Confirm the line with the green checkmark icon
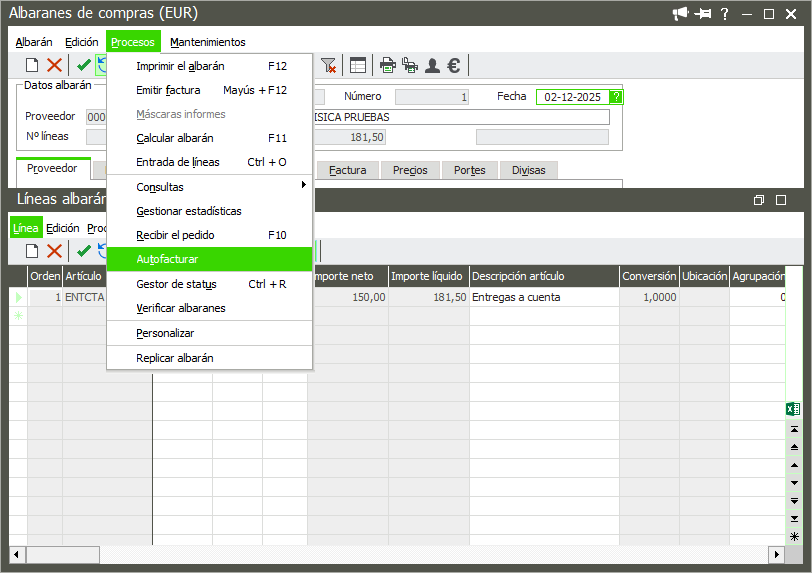 (x=84, y=250)
